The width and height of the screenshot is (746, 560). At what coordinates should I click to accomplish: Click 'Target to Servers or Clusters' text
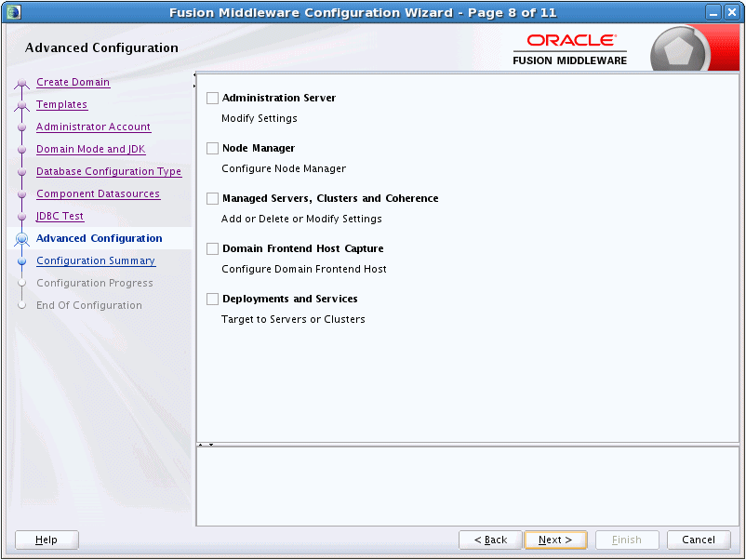pyautogui.click(x=293, y=319)
